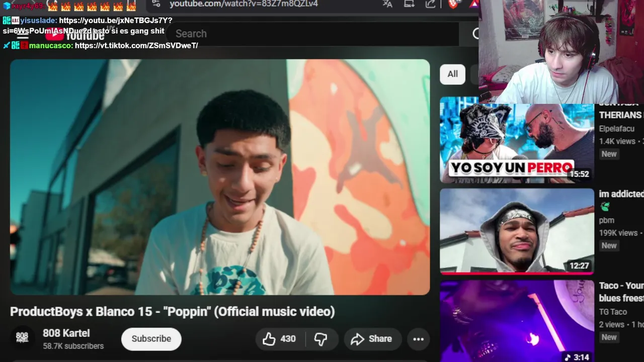Click the Brave Rewards triangle icon
The image size is (644, 362).
pyautogui.click(x=474, y=4)
